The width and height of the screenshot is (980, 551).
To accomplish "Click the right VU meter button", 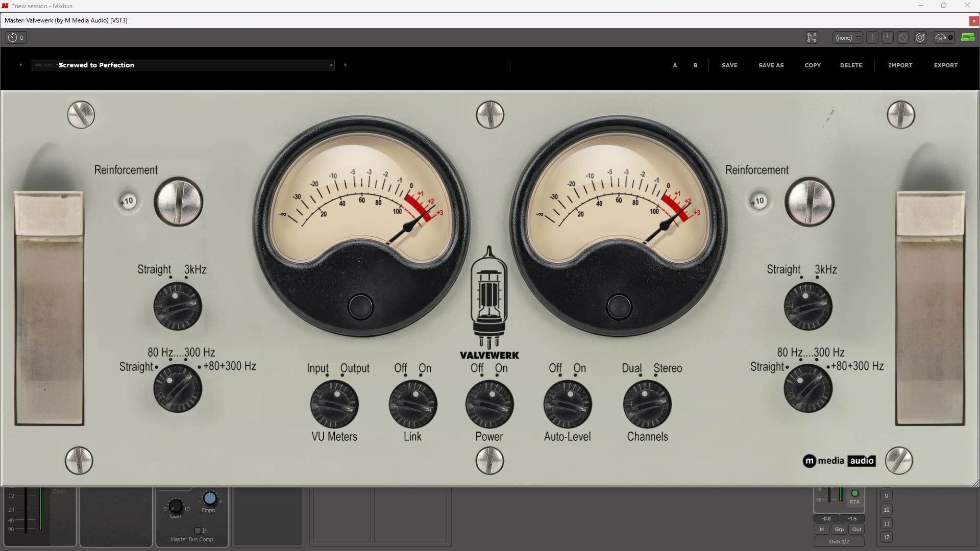I will pyautogui.click(x=619, y=307).
